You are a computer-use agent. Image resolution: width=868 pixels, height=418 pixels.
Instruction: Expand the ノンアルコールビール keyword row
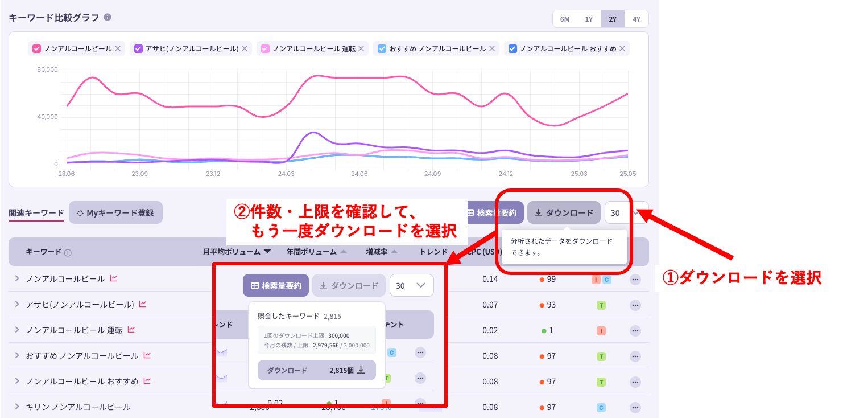point(17,279)
